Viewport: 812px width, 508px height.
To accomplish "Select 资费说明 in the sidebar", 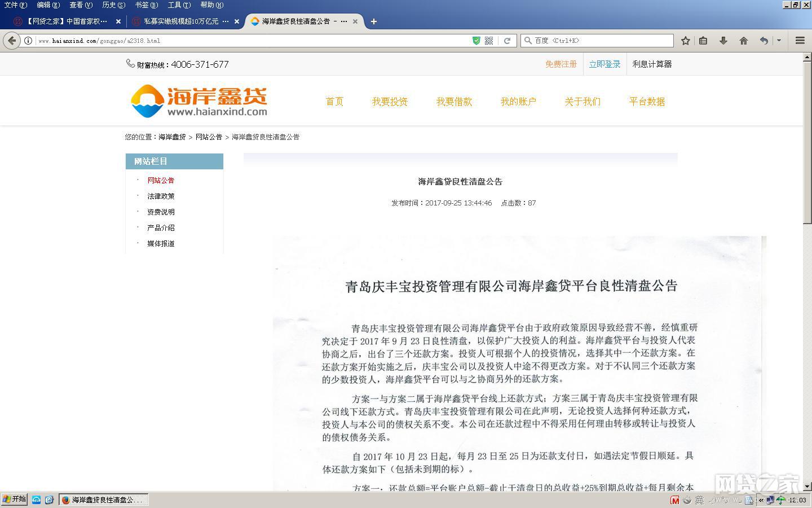I will pyautogui.click(x=161, y=212).
